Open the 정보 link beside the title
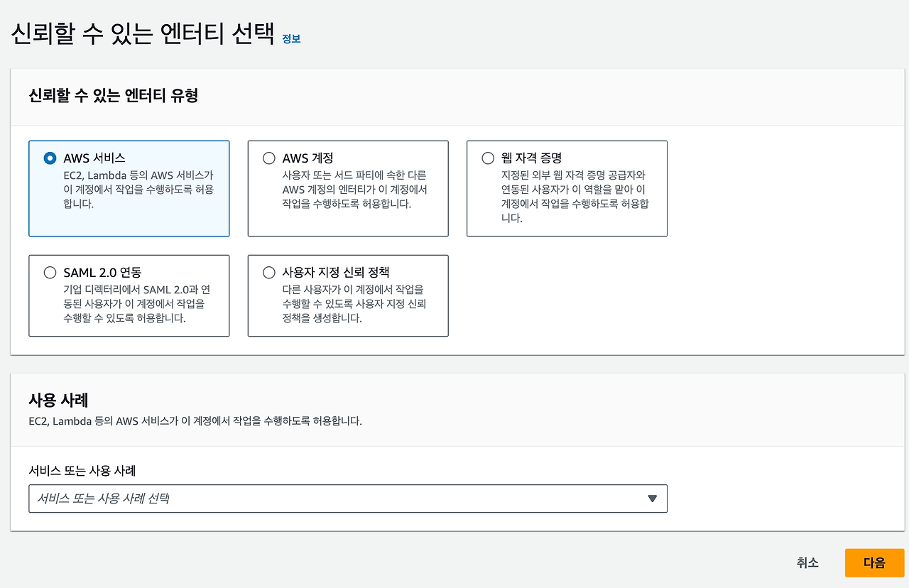Viewport: 909px width, 588px height. pyautogui.click(x=291, y=39)
